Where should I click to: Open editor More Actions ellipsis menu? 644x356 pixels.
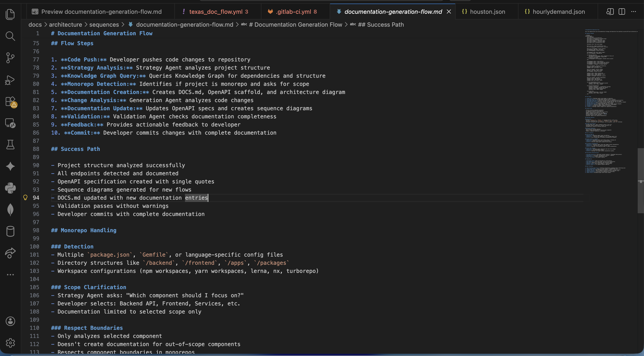[x=634, y=12]
